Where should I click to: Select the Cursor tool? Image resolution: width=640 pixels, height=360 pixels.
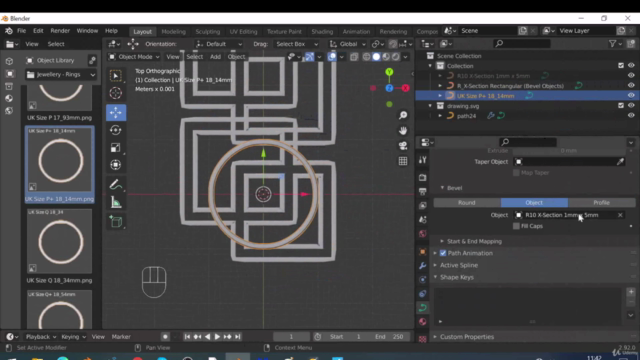pyautogui.click(x=116, y=93)
